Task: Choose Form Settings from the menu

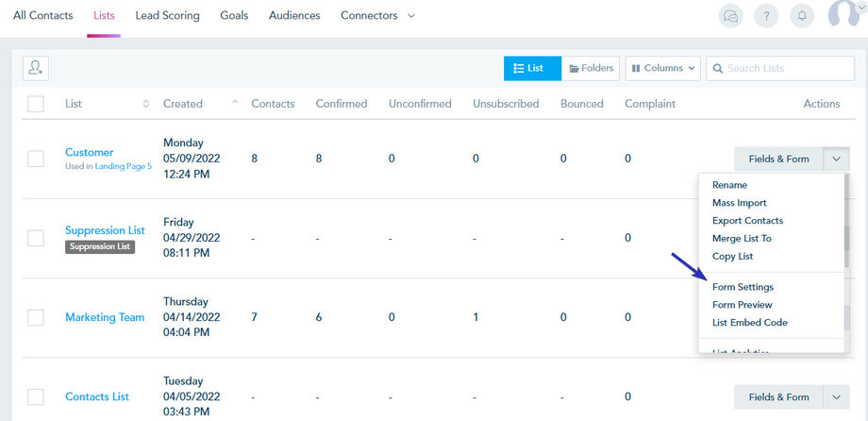Action: click(743, 287)
